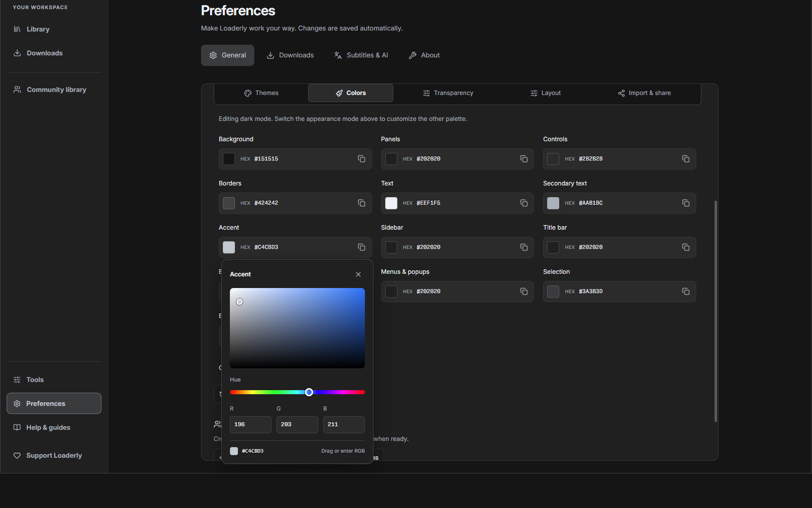
Task: Switch to the About tab
Action: pos(424,55)
